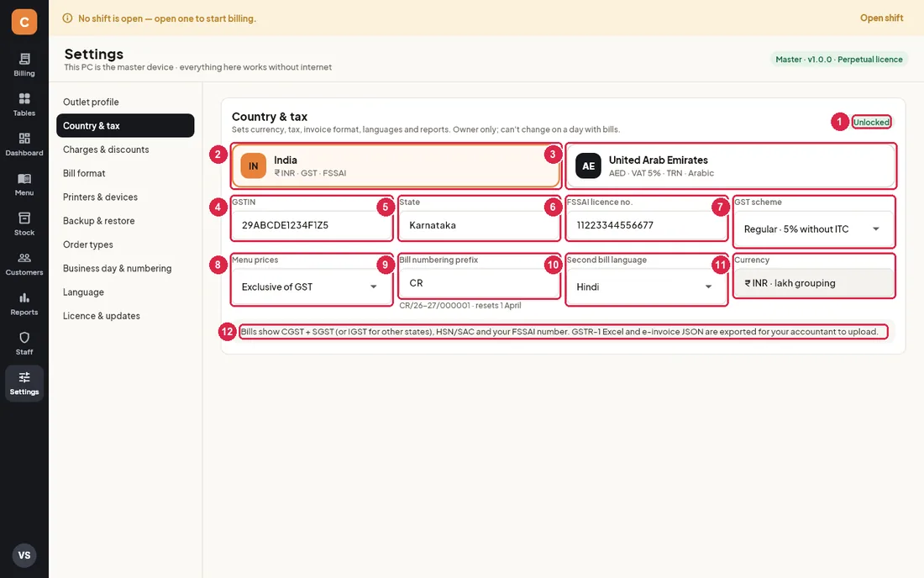Select the India country card
The image size is (924, 578).
click(x=396, y=166)
